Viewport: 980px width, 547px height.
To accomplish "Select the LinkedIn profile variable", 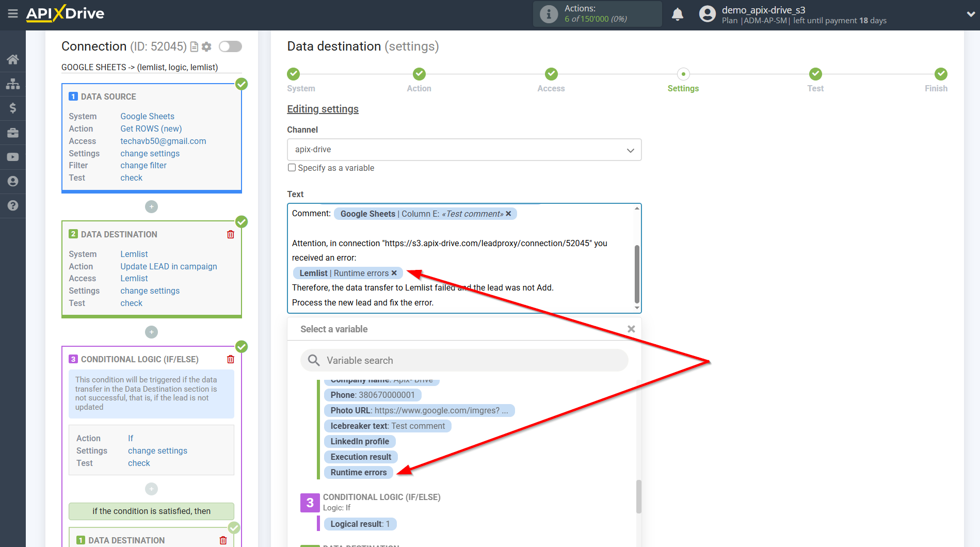I will pyautogui.click(x=360, y=441).
